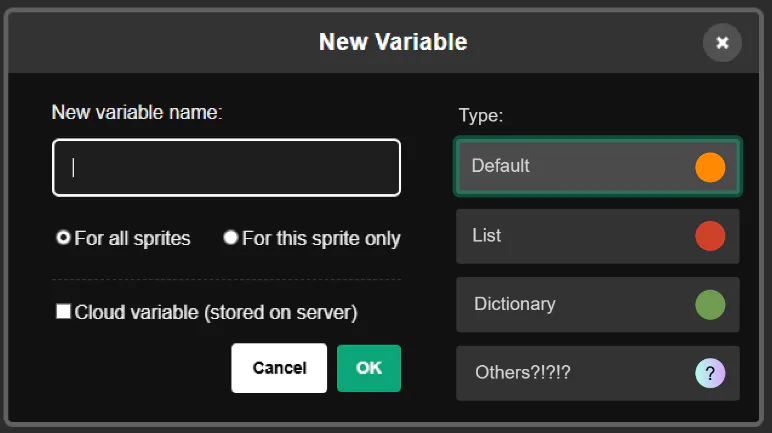Select the "For all sprites" radio button
Screen dimensions: 772x433
coord(64,238)
